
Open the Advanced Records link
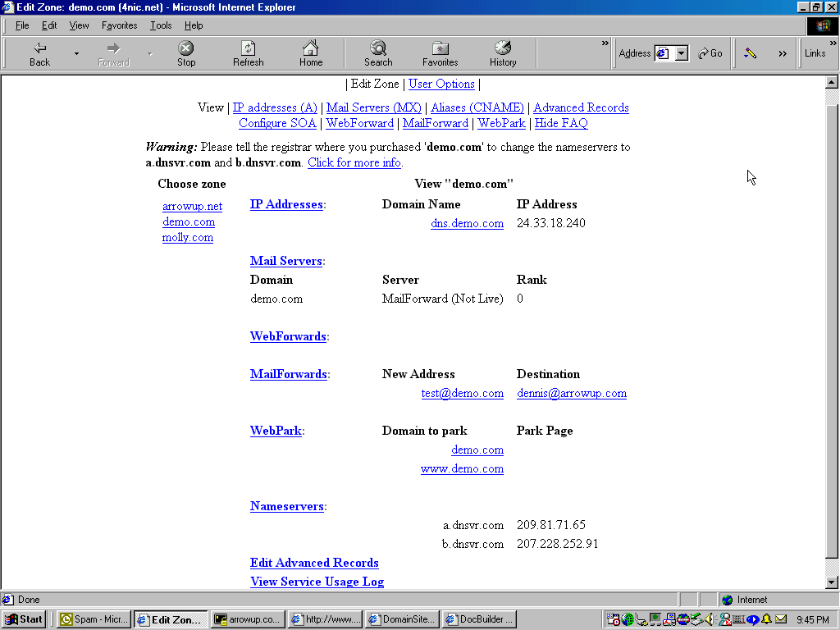point(581,107)
